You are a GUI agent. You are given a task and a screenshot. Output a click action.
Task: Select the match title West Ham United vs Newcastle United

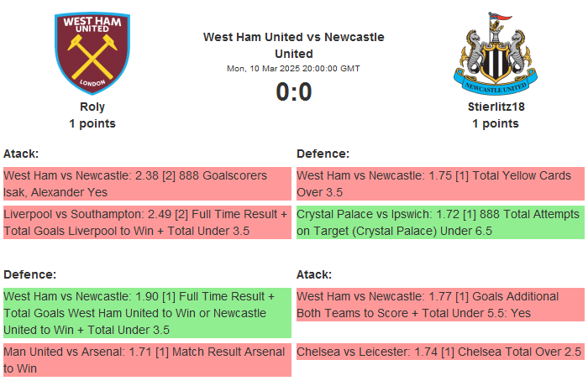pos(293,45)
